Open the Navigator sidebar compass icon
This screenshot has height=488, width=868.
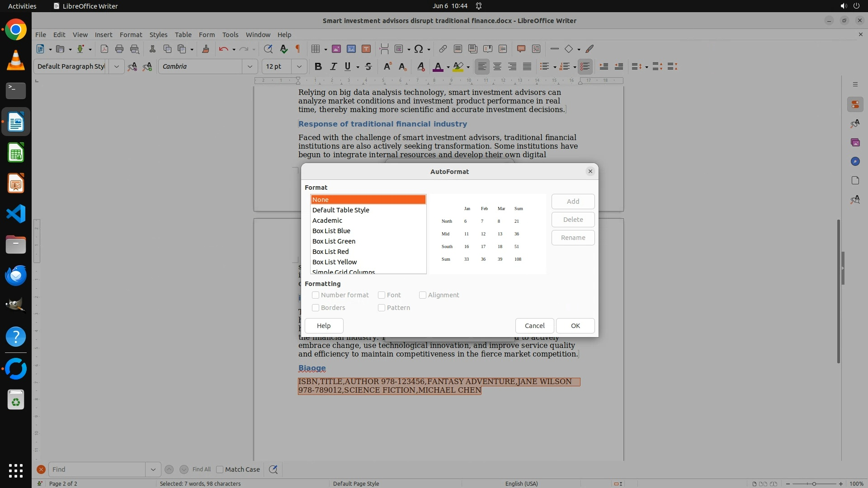point(855,161)
